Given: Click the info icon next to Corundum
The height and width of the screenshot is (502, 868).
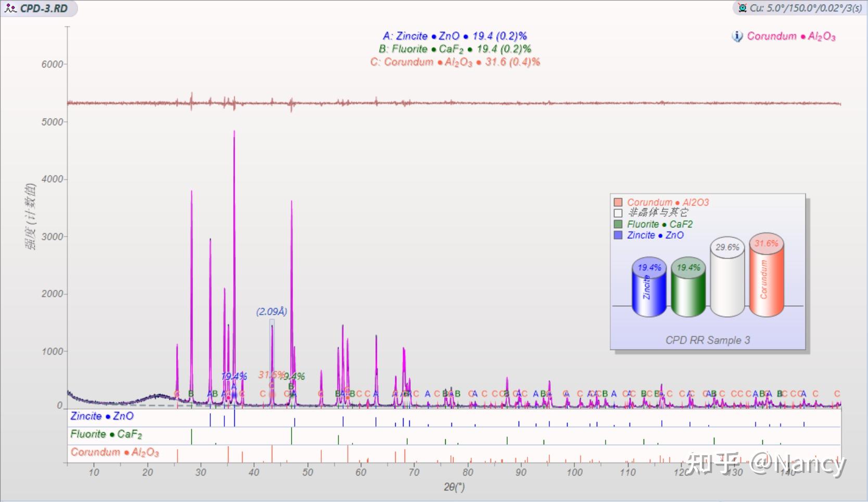Looking at the screenshot, I should pyautogui.click(x=737, y=36).
